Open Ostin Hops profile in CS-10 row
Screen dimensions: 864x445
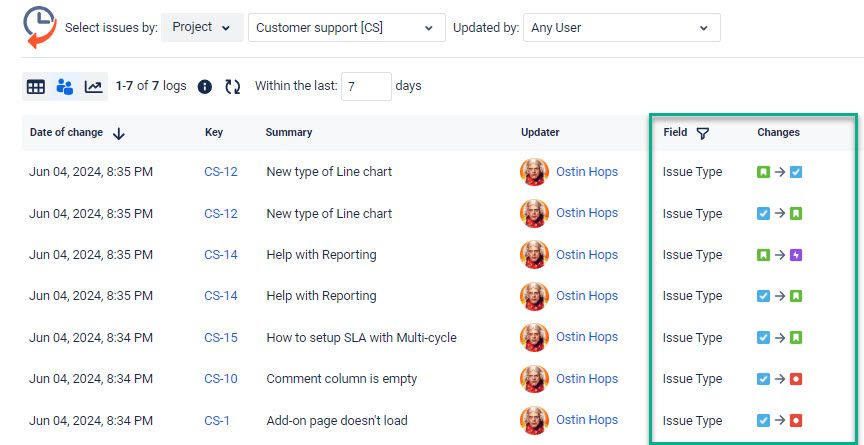coord(587,379)
